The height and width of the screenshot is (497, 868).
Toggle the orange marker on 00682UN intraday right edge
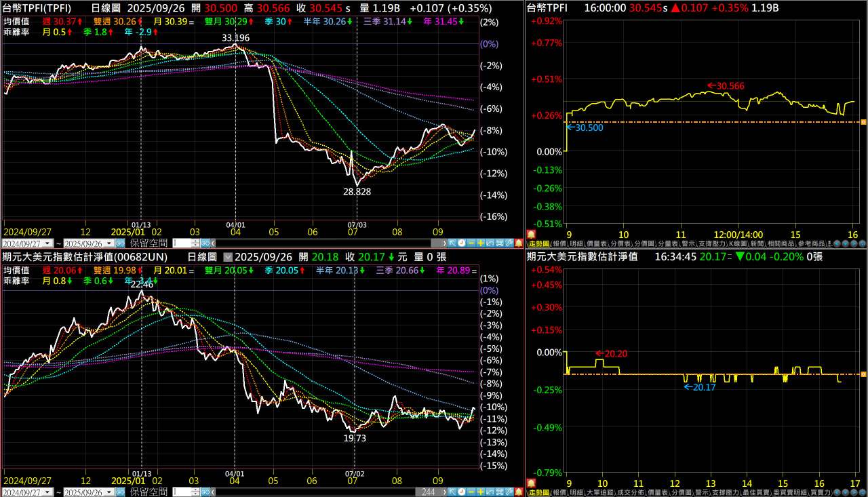[x=863, y=374]
